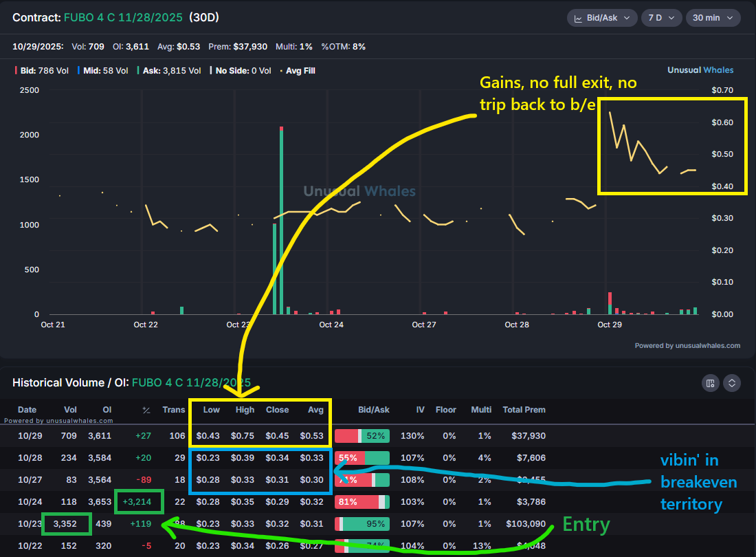Open the Bid/Ask chart type dropdown
Image resolution: width=756 pixels, height=557 pixels.
coord(602,18)
